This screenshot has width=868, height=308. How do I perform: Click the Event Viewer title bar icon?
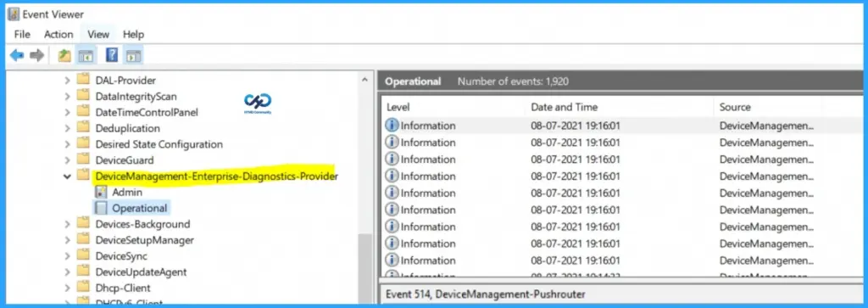[14, 14]
